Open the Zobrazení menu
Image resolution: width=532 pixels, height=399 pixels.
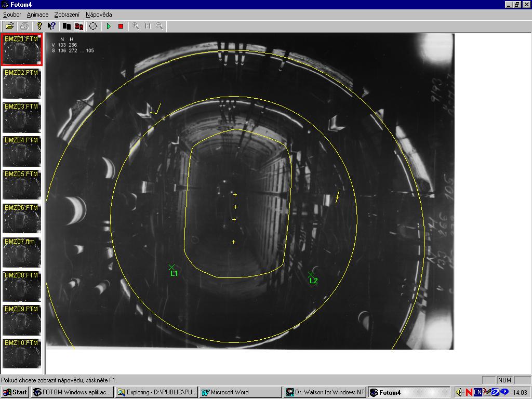tap(67, 15)
